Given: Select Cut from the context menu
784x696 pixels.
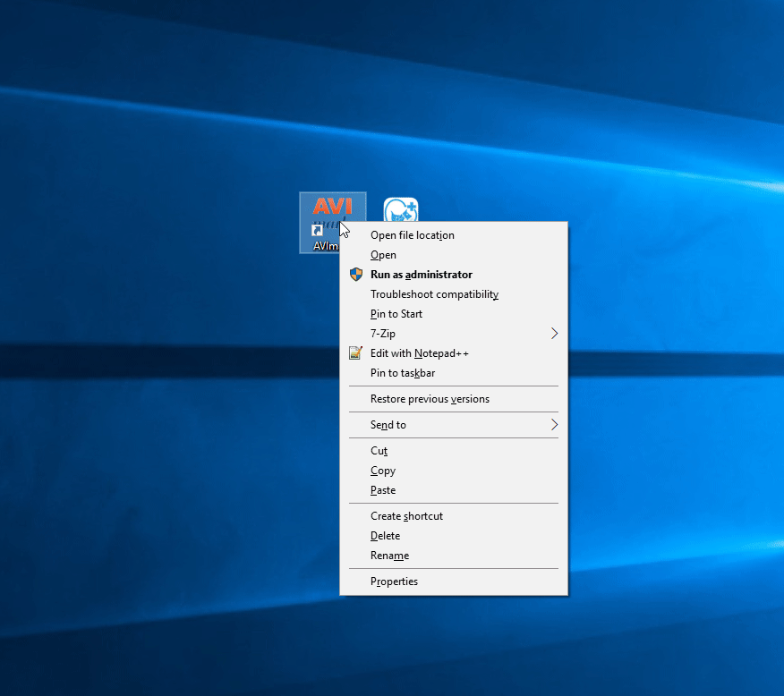Looking at the screenshot, I should (x=454, y=451).
